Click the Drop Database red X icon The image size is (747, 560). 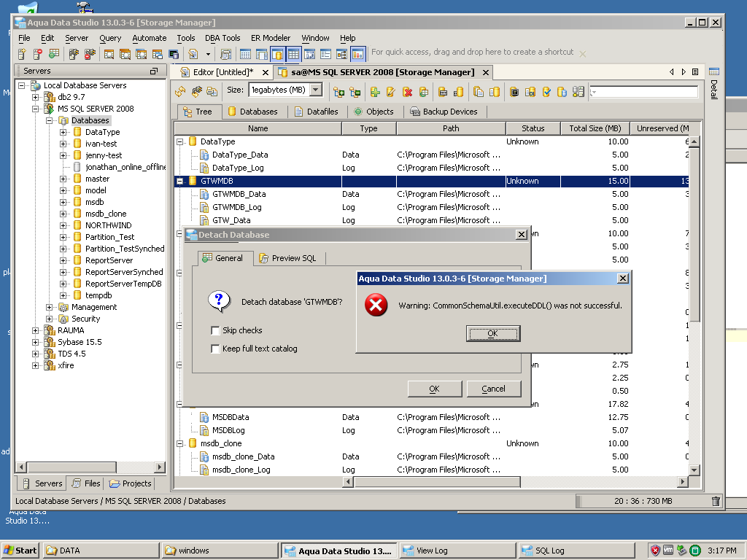click(x=407, y=91)
